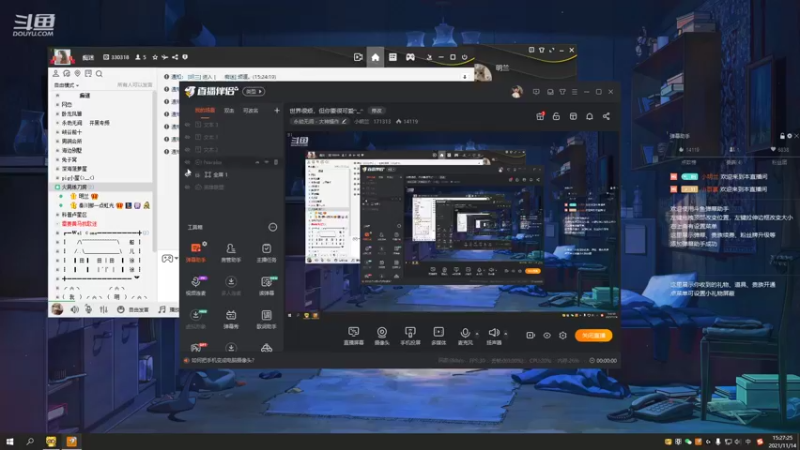The height and width of the screenshot is (450, 800).
Task: Toggle the preview eye icon near settings gear
Action: click(546, 335)
